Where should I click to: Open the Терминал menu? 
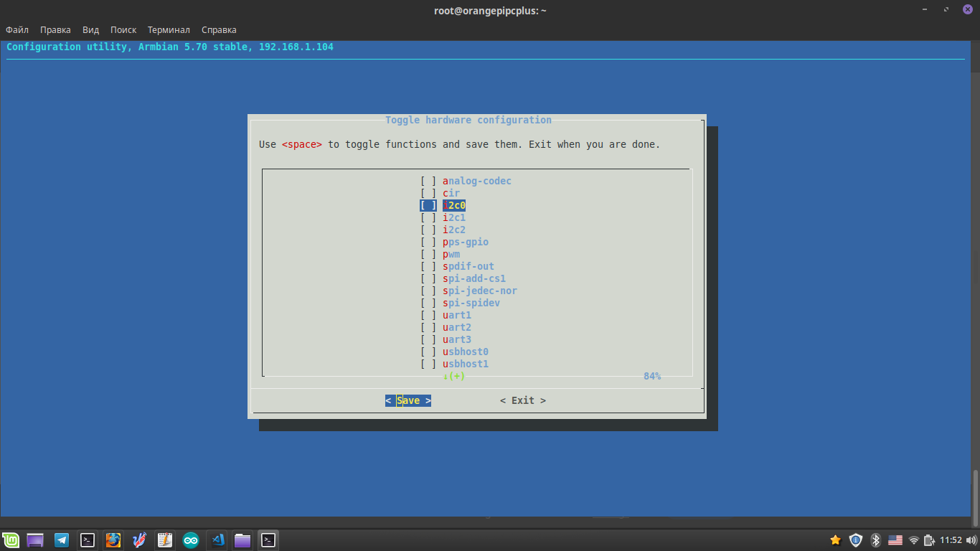(169, 30)
